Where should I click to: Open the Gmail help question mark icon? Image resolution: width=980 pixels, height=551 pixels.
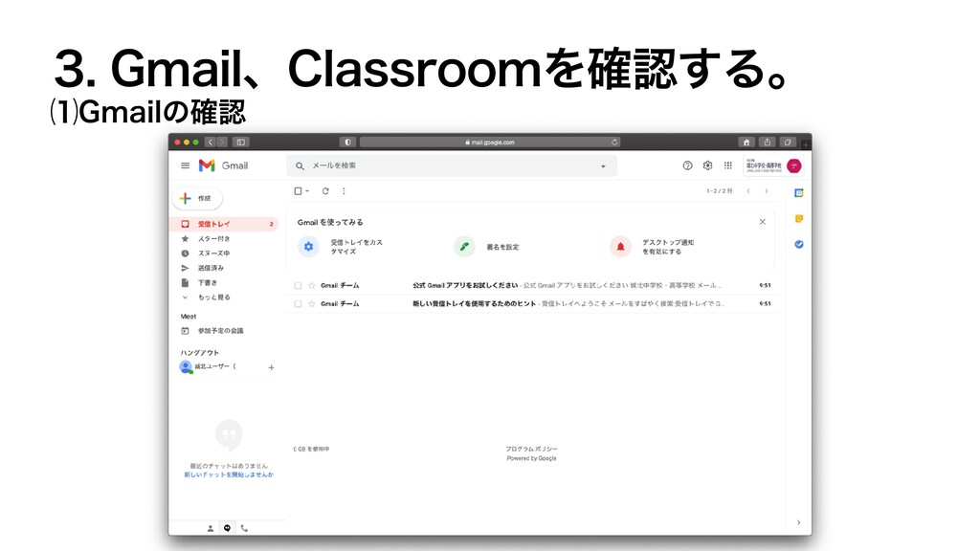[687, 165]
